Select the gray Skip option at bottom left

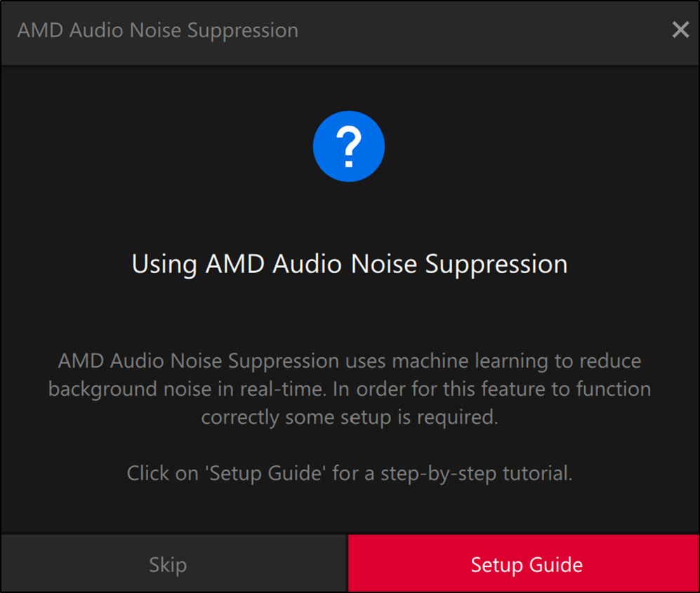tap(169, 565)
